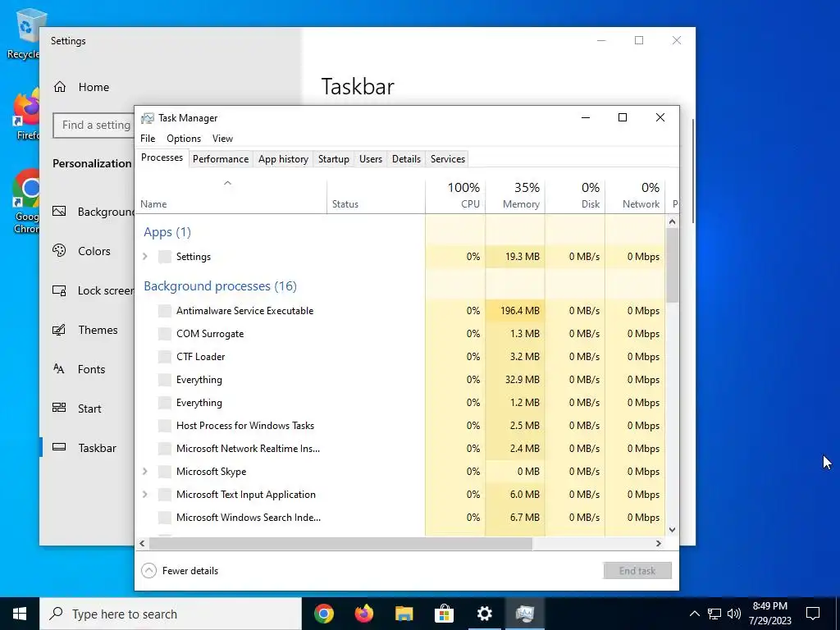The height and width of the screenshot is (630, 840).
Task: Select the Background item in Settings sidebar
Action: pos(88,212)
